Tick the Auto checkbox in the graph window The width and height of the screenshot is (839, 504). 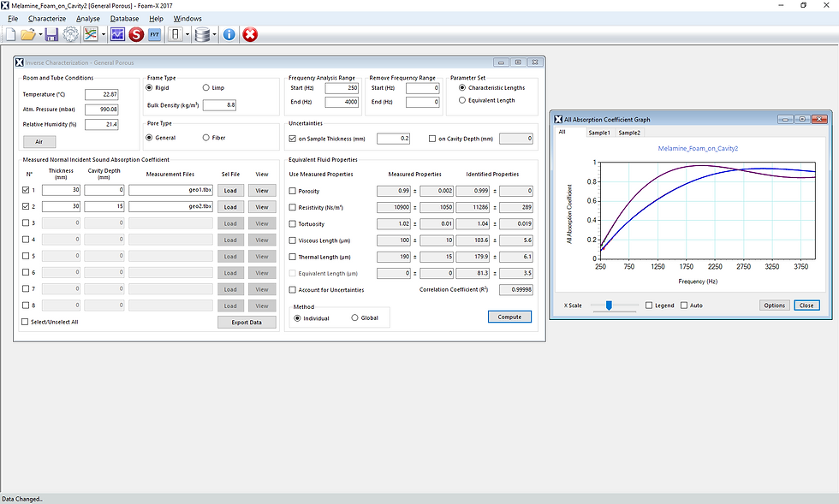pos(684,305)
